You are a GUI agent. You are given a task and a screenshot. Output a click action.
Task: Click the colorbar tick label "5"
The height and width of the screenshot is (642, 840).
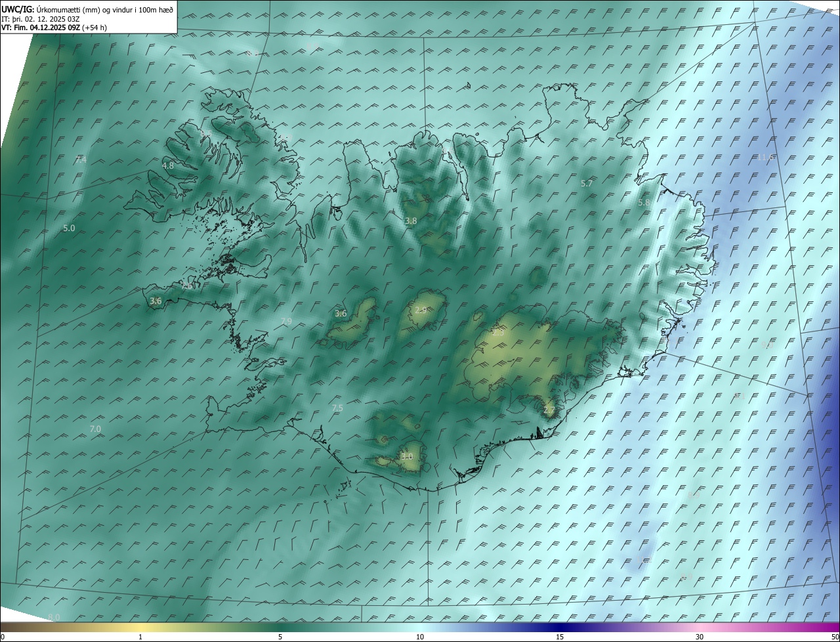(280, 637)
